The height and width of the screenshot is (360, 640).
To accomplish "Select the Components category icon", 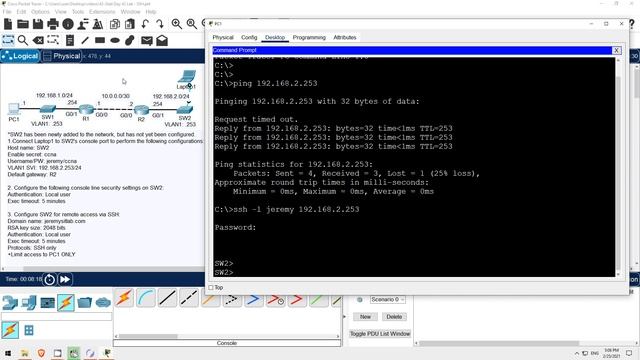I will [47, 302].
